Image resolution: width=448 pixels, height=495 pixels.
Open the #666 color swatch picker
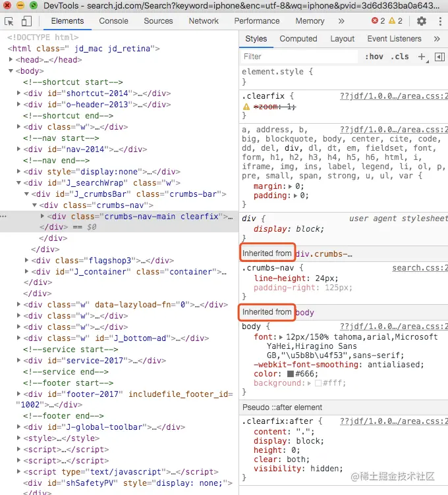tap(291, 374)
